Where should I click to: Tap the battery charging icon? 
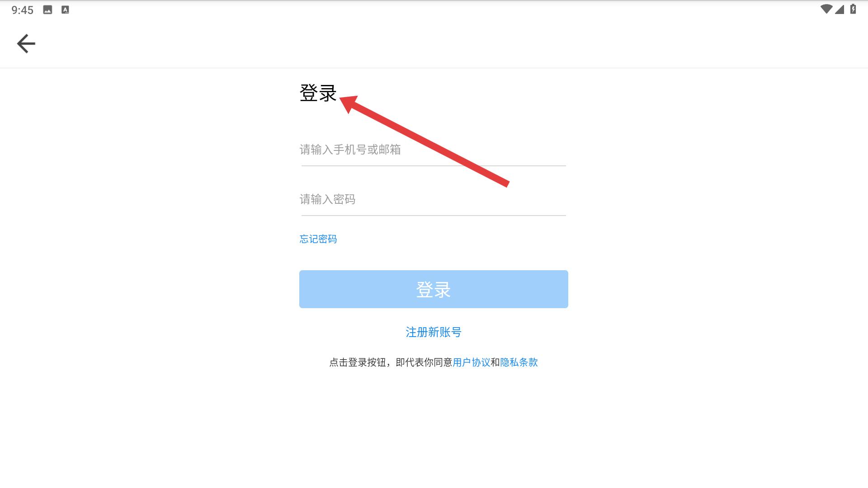click(853, 9)
